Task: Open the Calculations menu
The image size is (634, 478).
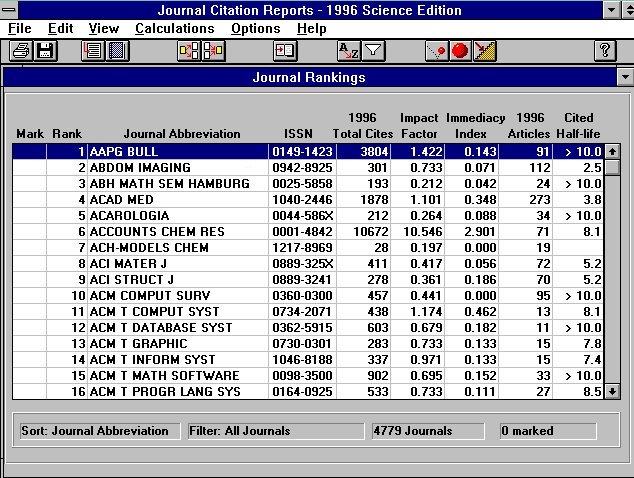Action: [175, 29]
